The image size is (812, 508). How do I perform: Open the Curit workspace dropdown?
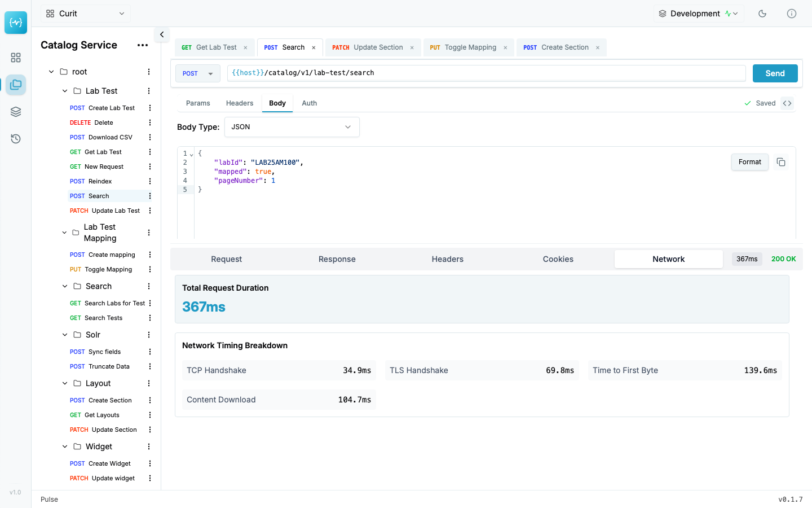[x=86, y=14]
